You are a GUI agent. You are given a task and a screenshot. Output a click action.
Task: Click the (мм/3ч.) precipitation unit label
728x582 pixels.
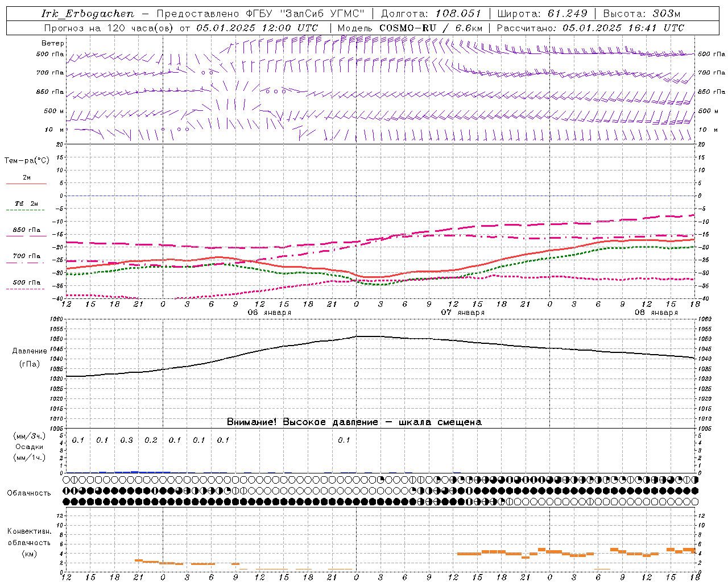click(30, 436)
